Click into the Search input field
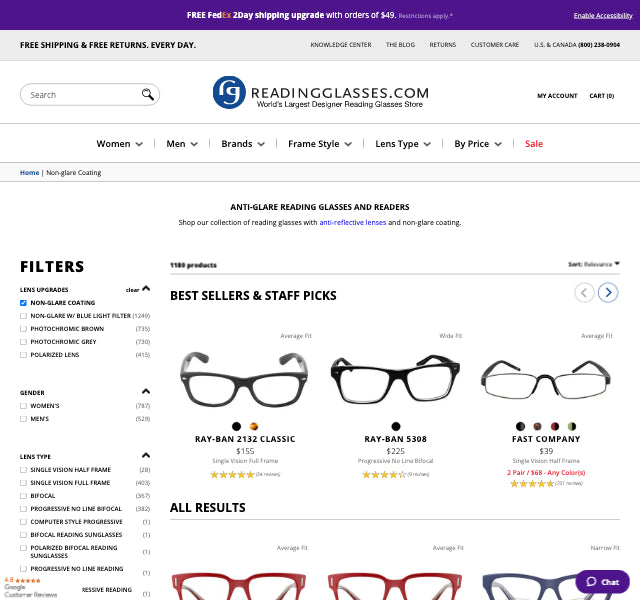 click(x=80, y=95)
